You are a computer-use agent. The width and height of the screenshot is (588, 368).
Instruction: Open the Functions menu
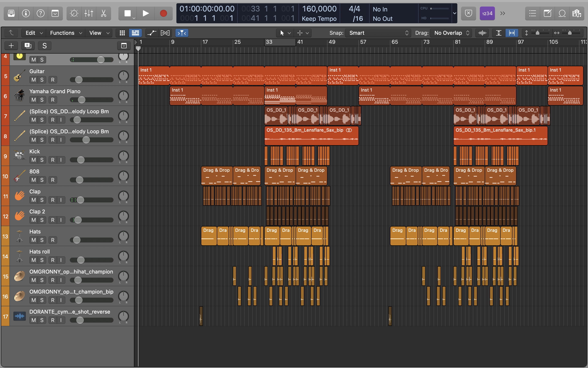click(66, 33)
